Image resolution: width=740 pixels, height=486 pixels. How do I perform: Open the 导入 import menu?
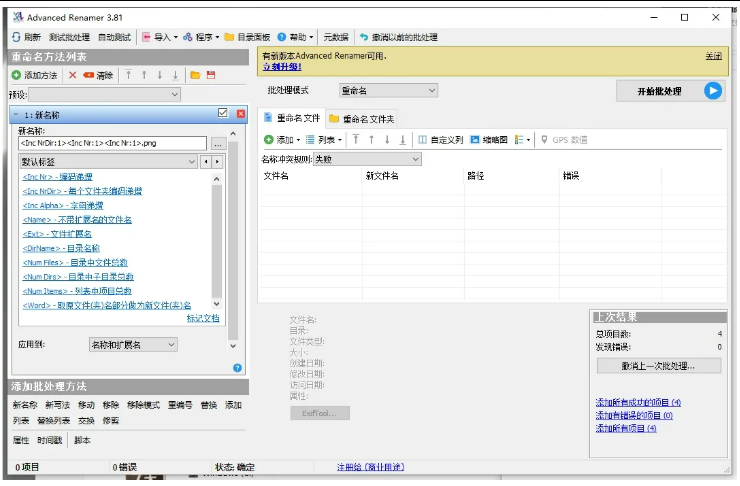(160, 37)
